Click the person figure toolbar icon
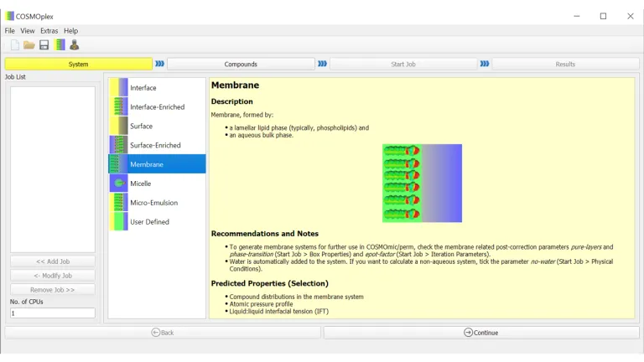The height and width of the screenshot is (362, 644). (x=74, y=44)
